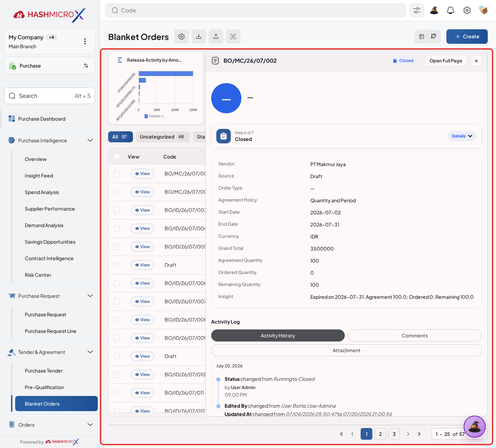The width and height of the screenshot is (496, 448).
Task: Click the Create button
Action: (467, 37)
